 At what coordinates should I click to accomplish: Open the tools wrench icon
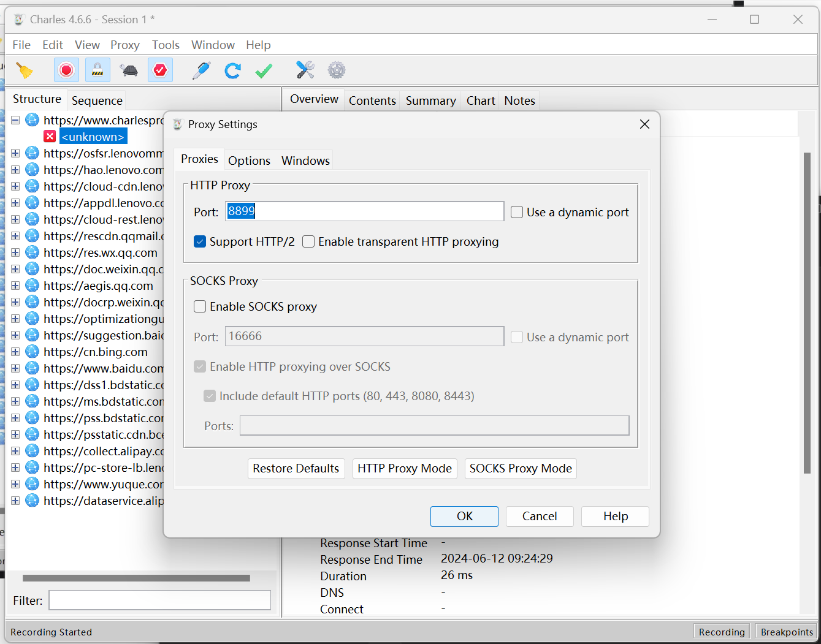[x=305, y=70]
